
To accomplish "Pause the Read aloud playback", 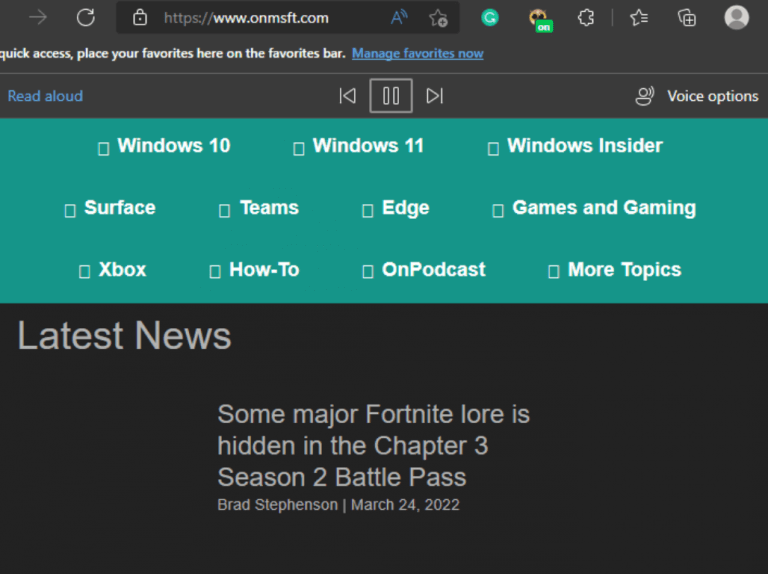I will 391,96.
